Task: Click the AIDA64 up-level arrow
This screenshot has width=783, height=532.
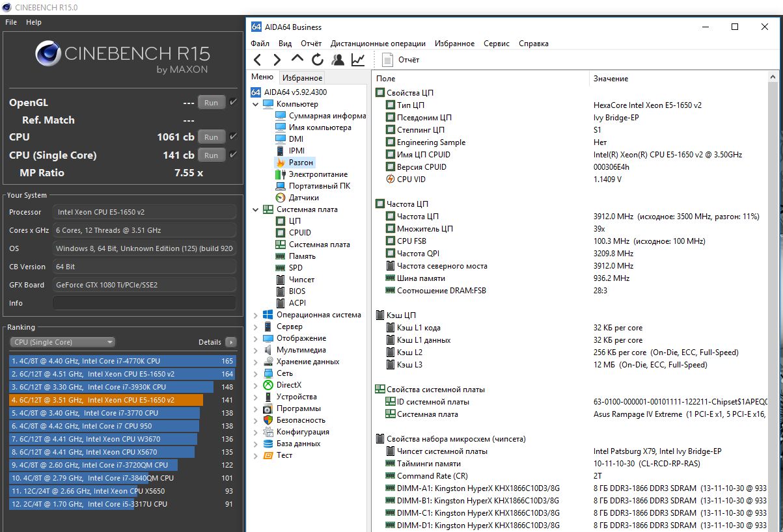Action: point(297,59)
